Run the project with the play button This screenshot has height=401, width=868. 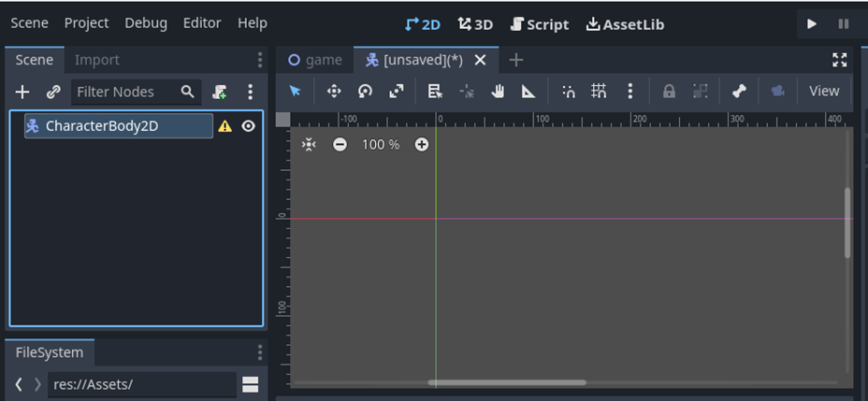812,23
